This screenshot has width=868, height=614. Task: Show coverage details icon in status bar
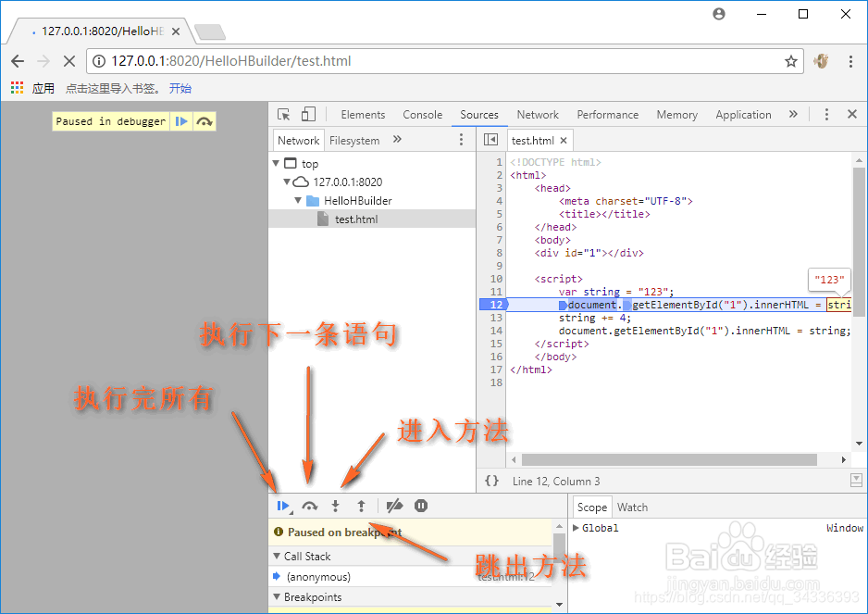coord(856,481)
